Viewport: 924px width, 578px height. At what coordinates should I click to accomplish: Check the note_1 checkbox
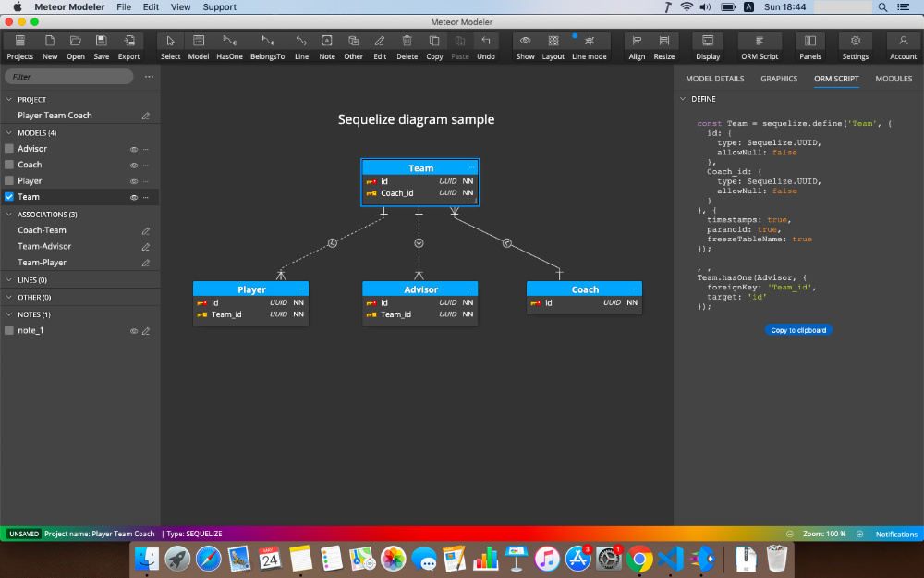pyautogui.click(x=9, y=330)
